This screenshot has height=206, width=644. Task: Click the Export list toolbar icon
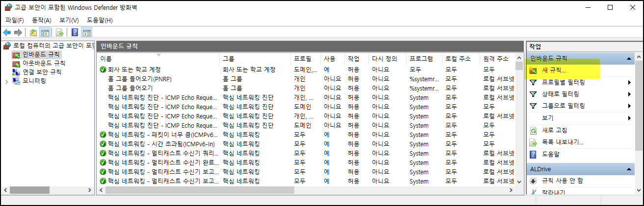pos(59,33)
